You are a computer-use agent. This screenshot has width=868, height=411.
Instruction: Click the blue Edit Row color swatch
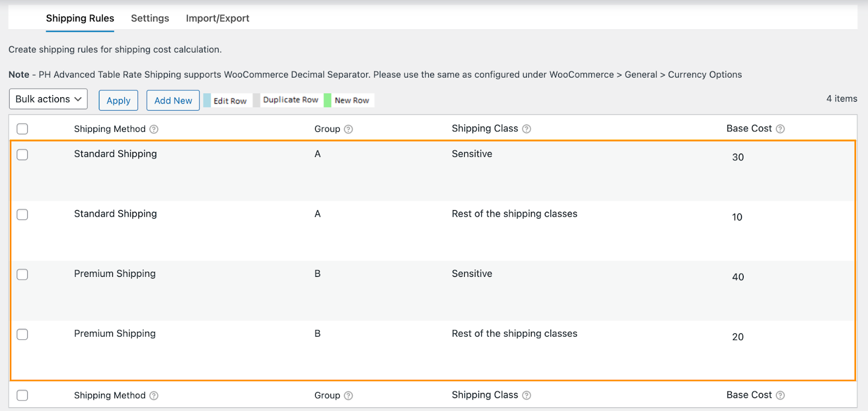(207, 100)
